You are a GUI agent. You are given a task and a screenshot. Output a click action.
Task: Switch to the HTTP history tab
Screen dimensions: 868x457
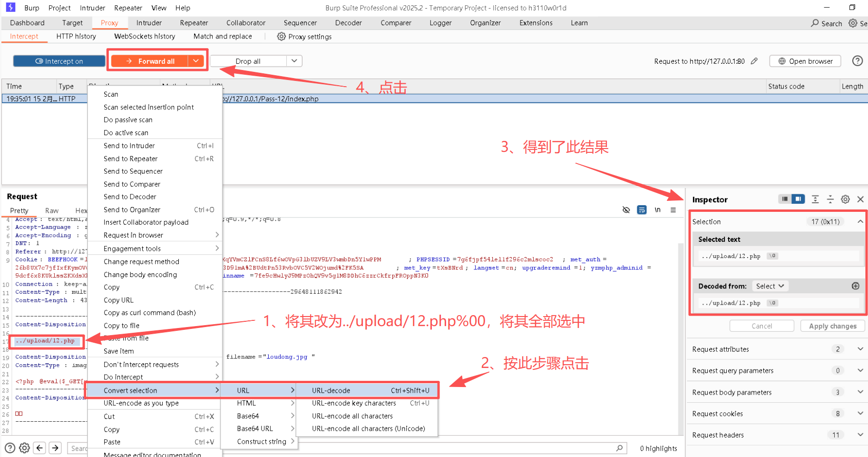(76, 36)
